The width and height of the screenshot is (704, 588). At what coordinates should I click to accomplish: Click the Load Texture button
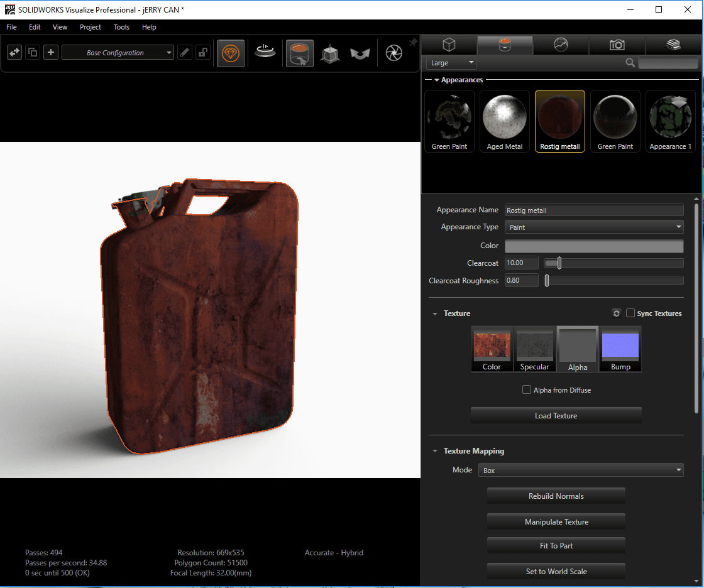point(556,416)
